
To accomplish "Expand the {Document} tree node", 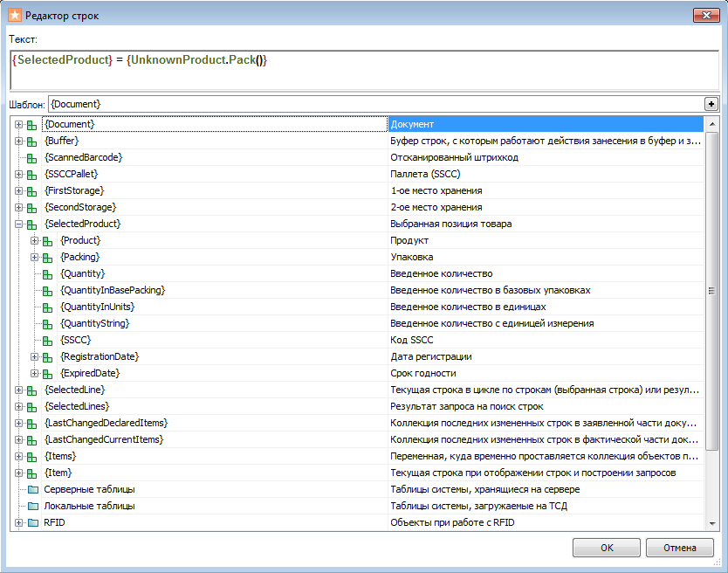I will pyautogui.click(x=18, y=125).
